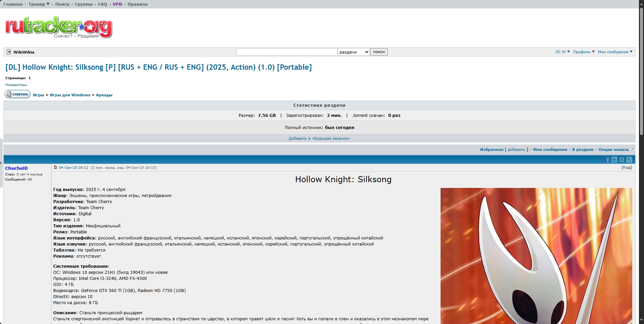Expand the left sidebar arrow handle
The width and height of the screenshot is (644, 324).
(1, 163)
